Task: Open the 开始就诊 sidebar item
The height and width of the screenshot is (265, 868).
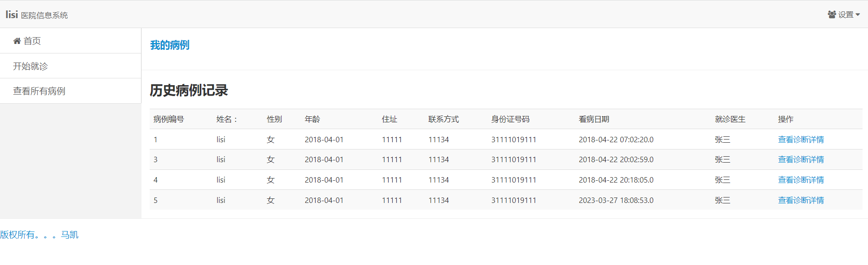Action: point(71,66)
